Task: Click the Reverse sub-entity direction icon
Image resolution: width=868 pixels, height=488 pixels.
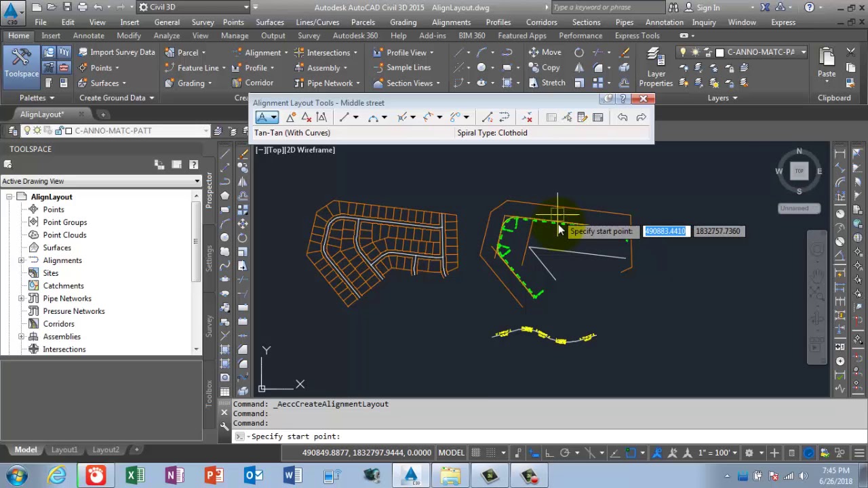Action: [x=504, y=117]
